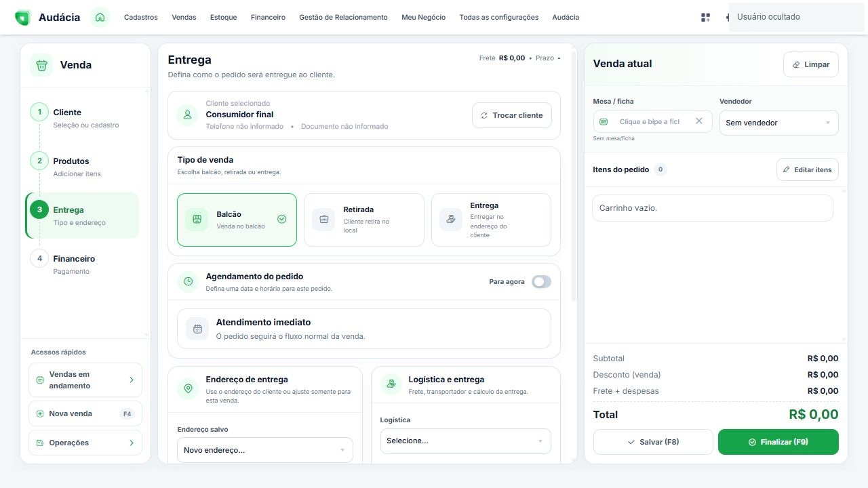Click Salvar (F8) button
Screen dimensions: 868x488
[x=653, y=442]
